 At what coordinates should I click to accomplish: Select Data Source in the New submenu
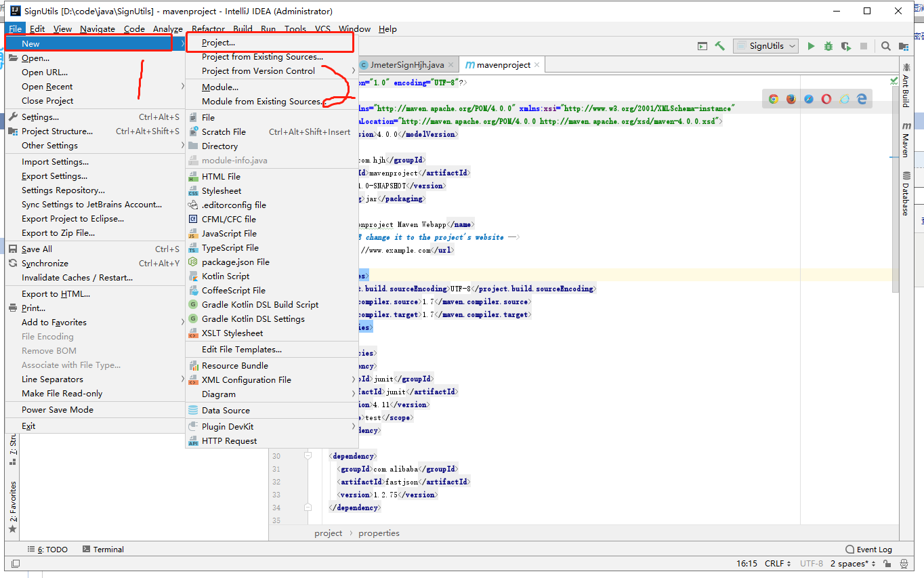click(x=271, y=411)
